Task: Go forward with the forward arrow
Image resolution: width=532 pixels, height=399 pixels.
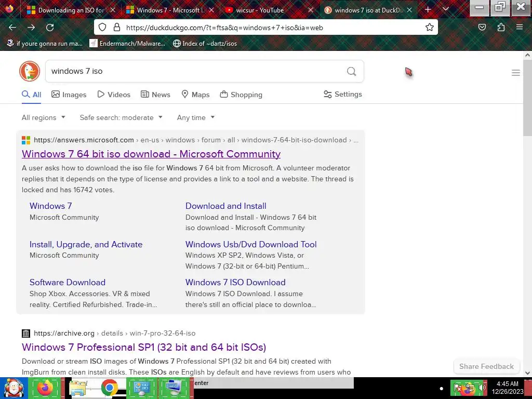Action: point(31,28)
